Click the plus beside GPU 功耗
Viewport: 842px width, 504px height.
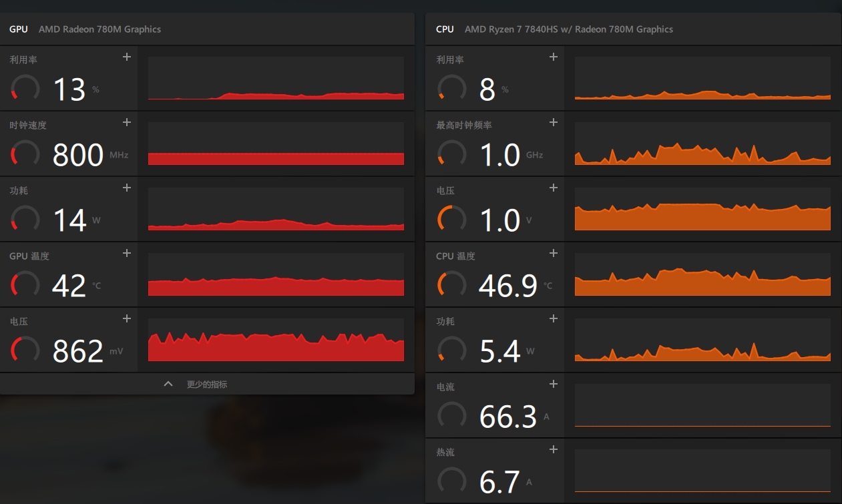127,188
